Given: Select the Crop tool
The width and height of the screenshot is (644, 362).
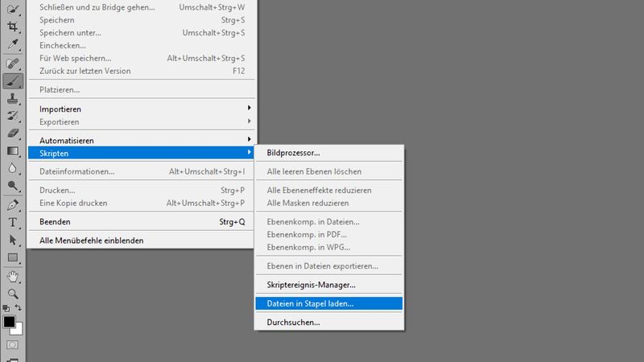Looking at the screenshot, I should click(13, 27).
